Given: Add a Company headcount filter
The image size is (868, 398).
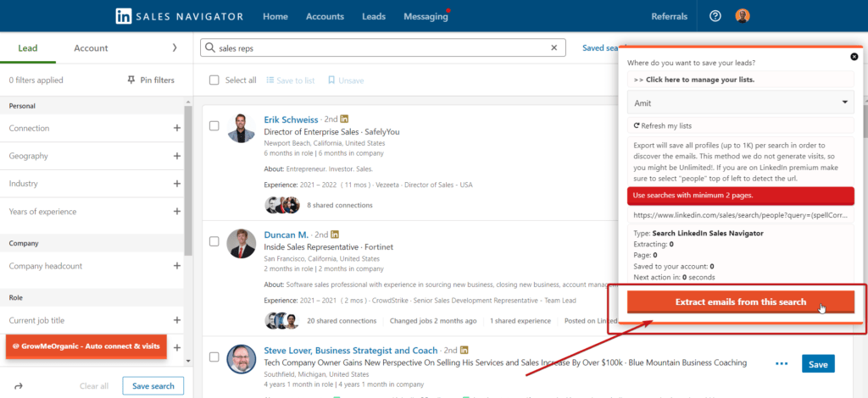Looking at the screenshot, I should tap(177, 265).
